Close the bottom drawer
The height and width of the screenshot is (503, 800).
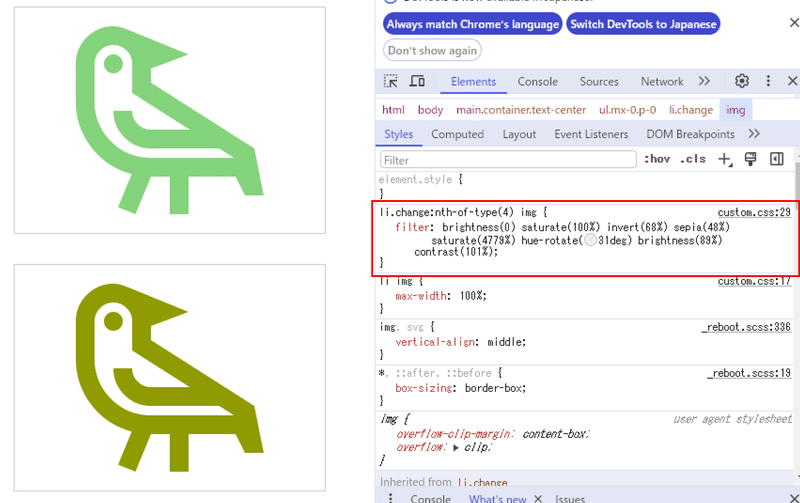click(794, 498)
